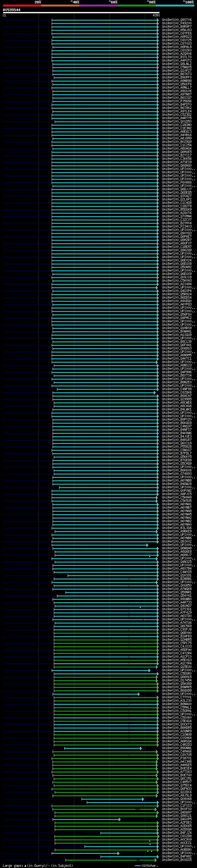Select hit label UniRef100_P35686

click(x=177, y=101)
